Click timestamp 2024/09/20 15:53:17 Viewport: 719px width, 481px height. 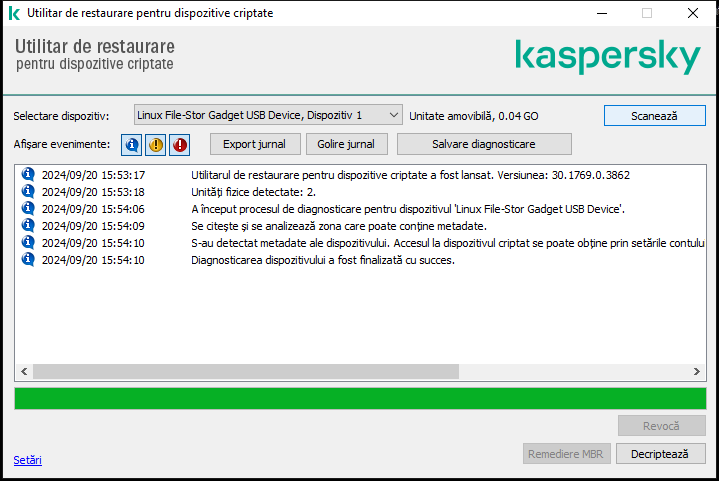click(93, 175)
